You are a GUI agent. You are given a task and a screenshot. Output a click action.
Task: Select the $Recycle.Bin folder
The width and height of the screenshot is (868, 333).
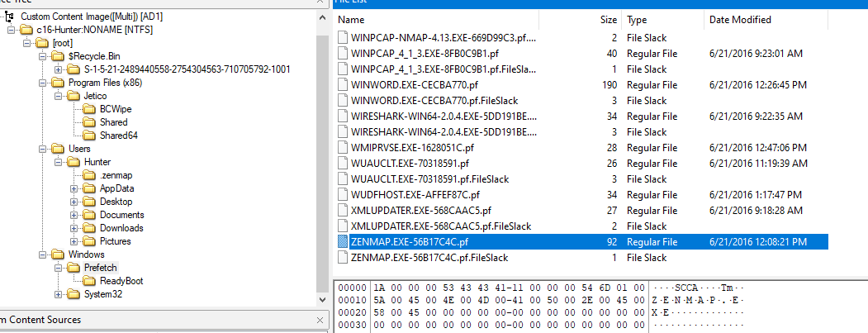94,56
